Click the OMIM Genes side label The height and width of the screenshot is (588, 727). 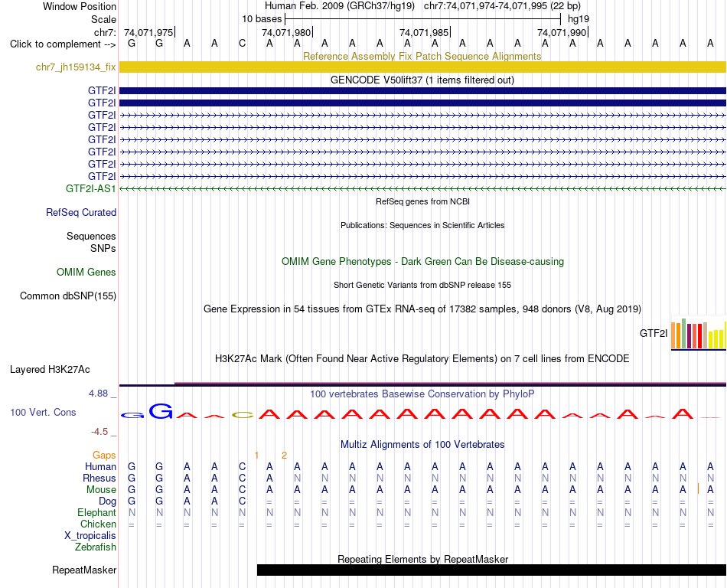[x=86, y=273]
